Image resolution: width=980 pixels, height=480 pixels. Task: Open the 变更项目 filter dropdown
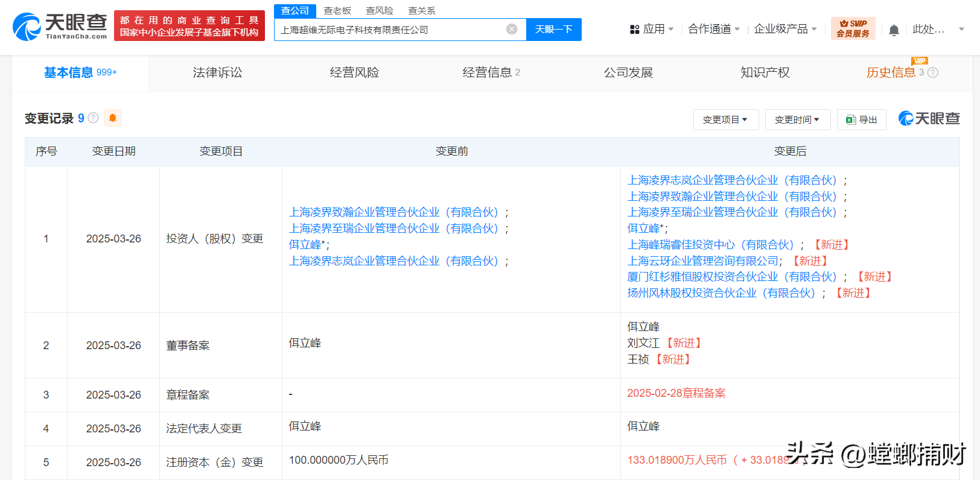click(725, 119)
